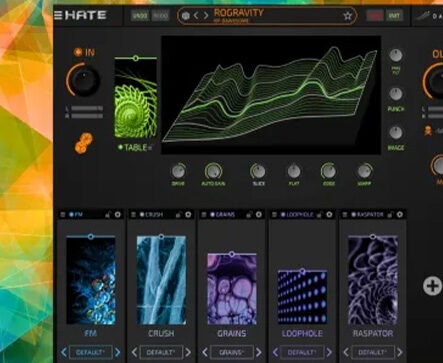The width and height of the screenshot is (443, 363).
Task: Open RASPATOR module drag handle menu
Action: tap(345, 215)
